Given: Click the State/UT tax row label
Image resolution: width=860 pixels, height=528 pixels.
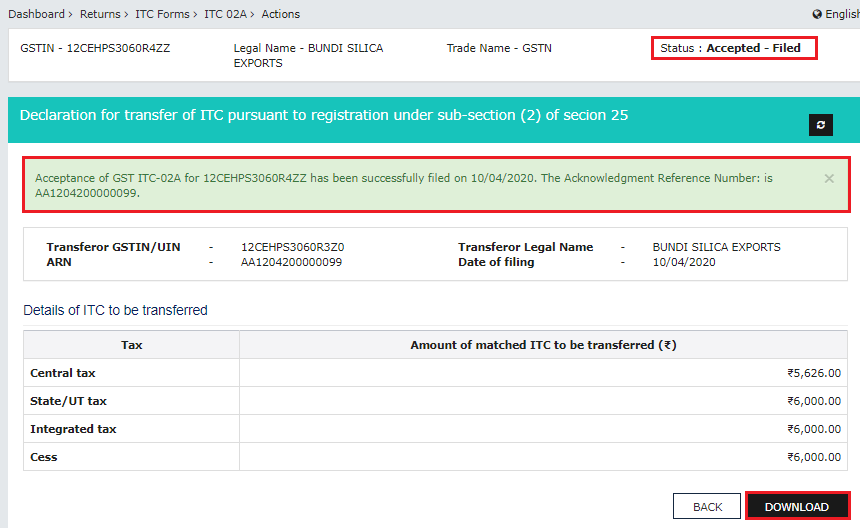Looking at the screenshot, I should [68, 401].
